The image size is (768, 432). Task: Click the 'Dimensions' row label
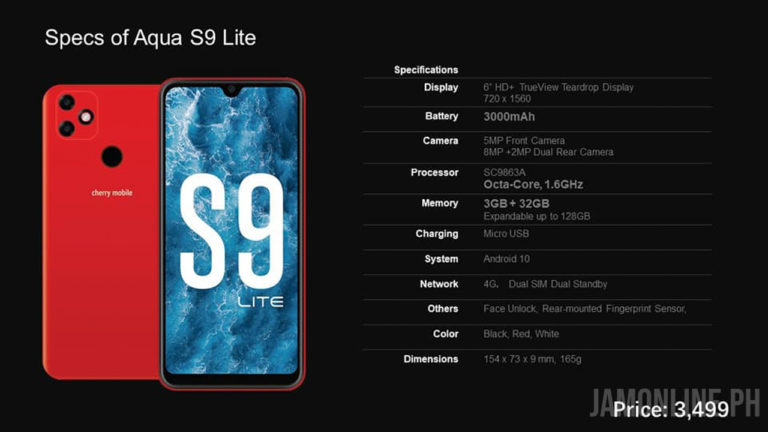click(431, 359)
